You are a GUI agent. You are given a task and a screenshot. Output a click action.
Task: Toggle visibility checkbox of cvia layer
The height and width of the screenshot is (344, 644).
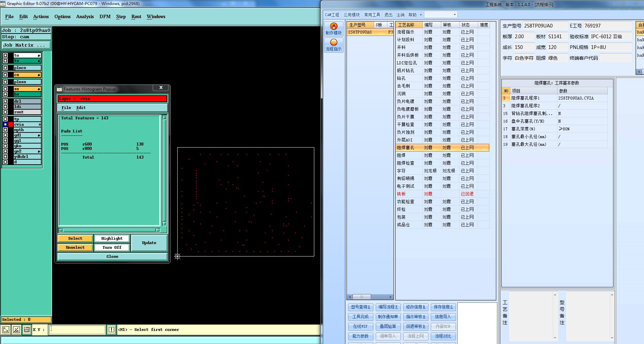pos(5,124)
